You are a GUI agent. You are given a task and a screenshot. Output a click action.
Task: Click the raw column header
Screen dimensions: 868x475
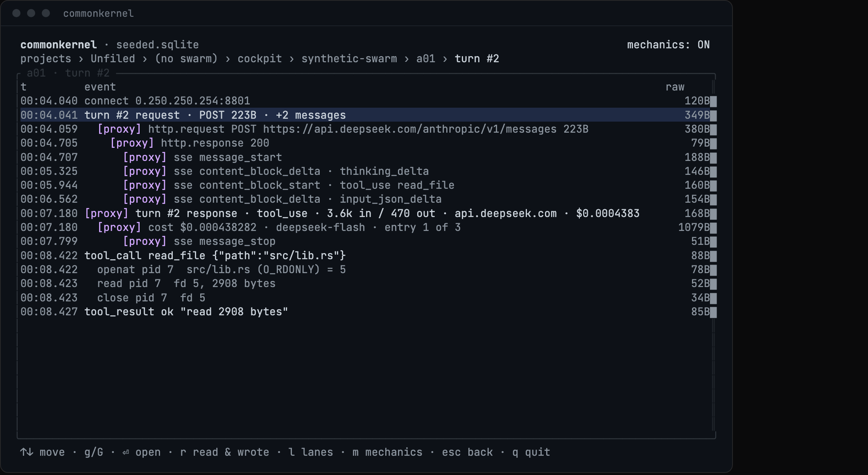click(x=675, y=87)
